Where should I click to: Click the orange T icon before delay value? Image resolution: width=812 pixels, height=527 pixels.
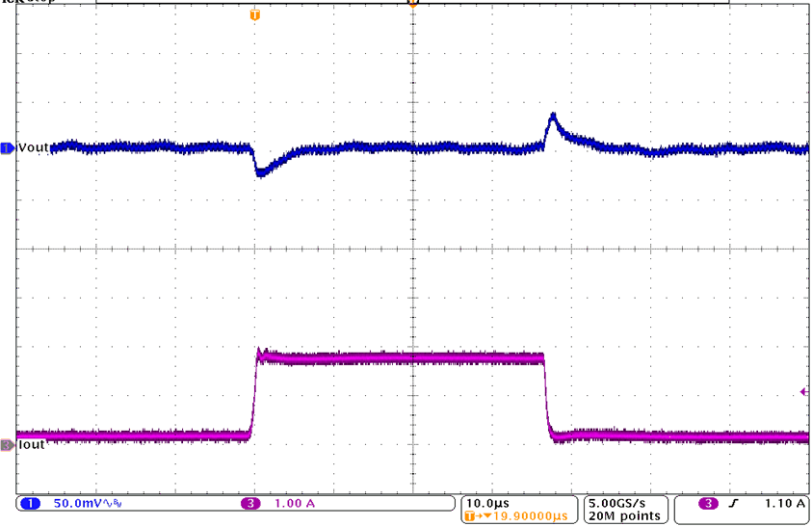(x=471, y=516)
